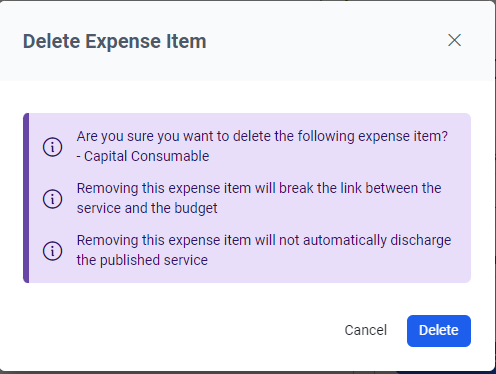496x374 pixels.
Task: Click 'Removing this expense item will break' line
Action: click(259, 188)
